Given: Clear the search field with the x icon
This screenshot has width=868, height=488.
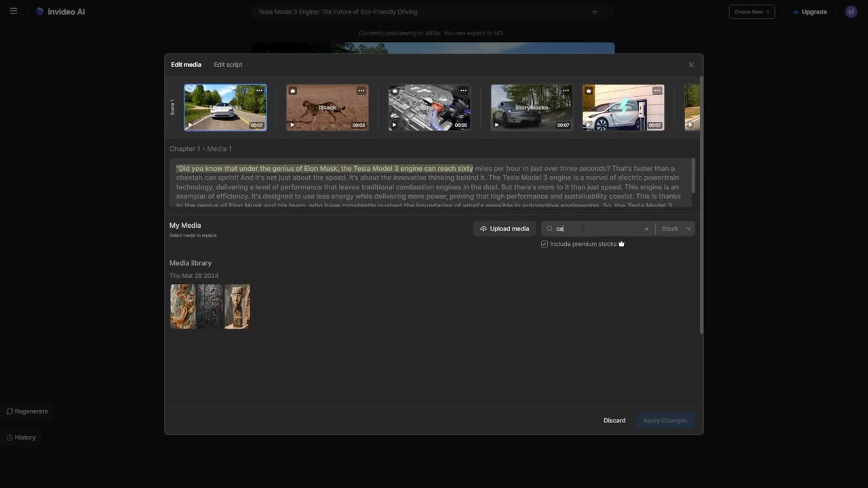Looking at the screenshot, I should click(x=646, y=228).
